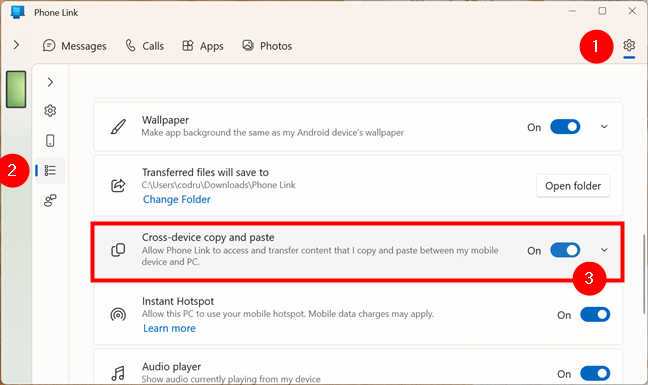Turn off the Wallpaper toggle
Screen dimensions: 648x385
coord(565,127)
